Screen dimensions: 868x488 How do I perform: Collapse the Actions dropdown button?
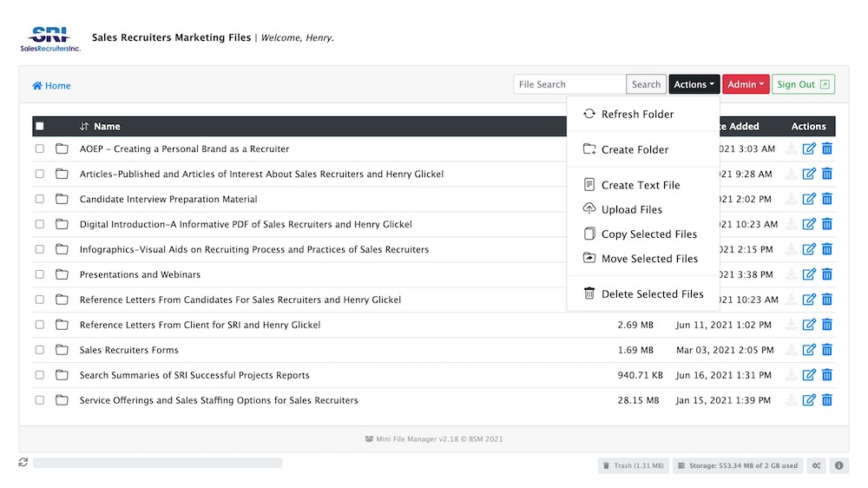(694, 84)
